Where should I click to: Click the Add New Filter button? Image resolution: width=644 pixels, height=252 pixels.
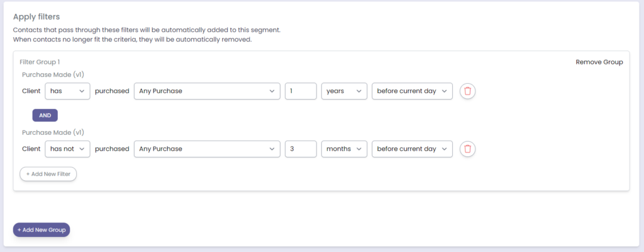(x=48, y=173)
